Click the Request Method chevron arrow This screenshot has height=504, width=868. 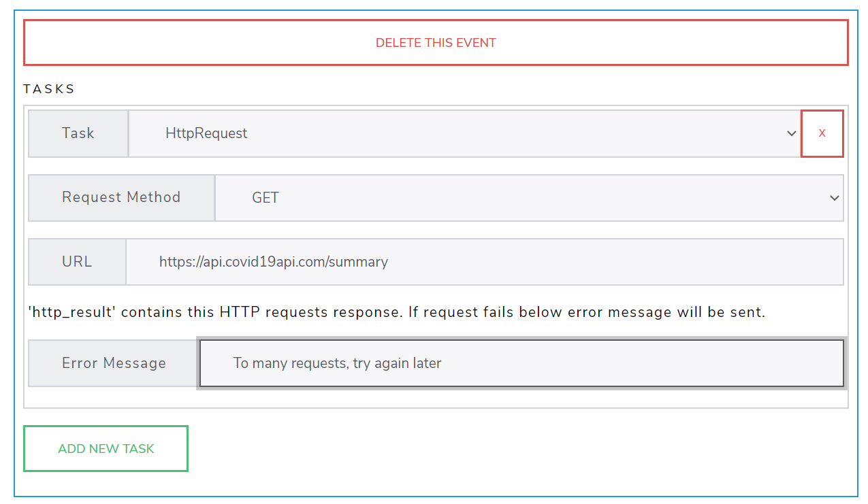tap(834, 198)
